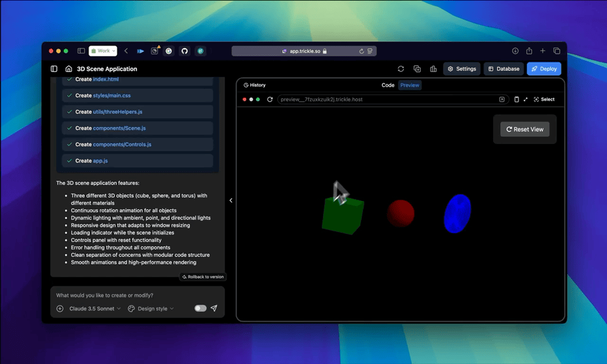Go back with the browser back arrow

tap(126, 51)
